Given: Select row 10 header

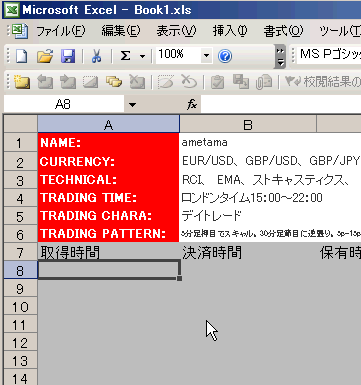Looking at the screenshot, I should [x=21, y=307].
